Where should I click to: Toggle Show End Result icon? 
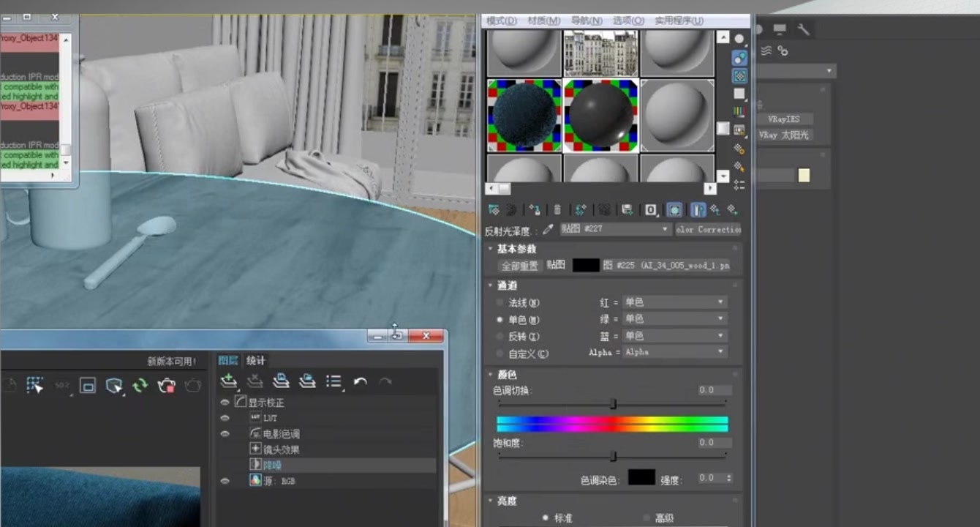click(x=698, y=210)
